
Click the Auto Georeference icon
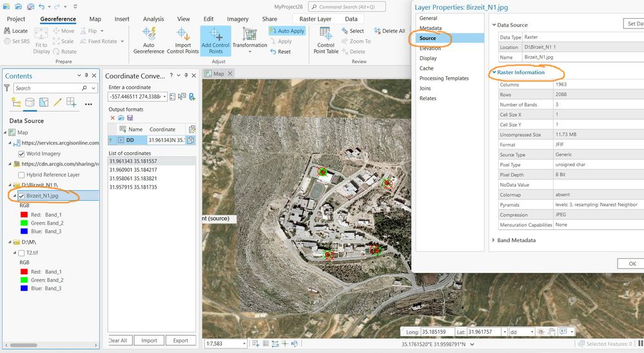click(149, 41)
